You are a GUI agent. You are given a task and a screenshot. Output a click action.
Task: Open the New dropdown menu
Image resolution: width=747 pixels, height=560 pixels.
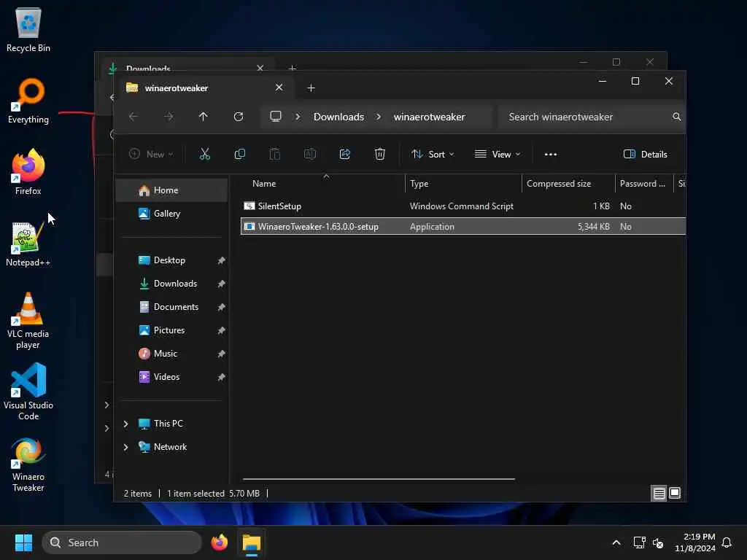[152, 154]
